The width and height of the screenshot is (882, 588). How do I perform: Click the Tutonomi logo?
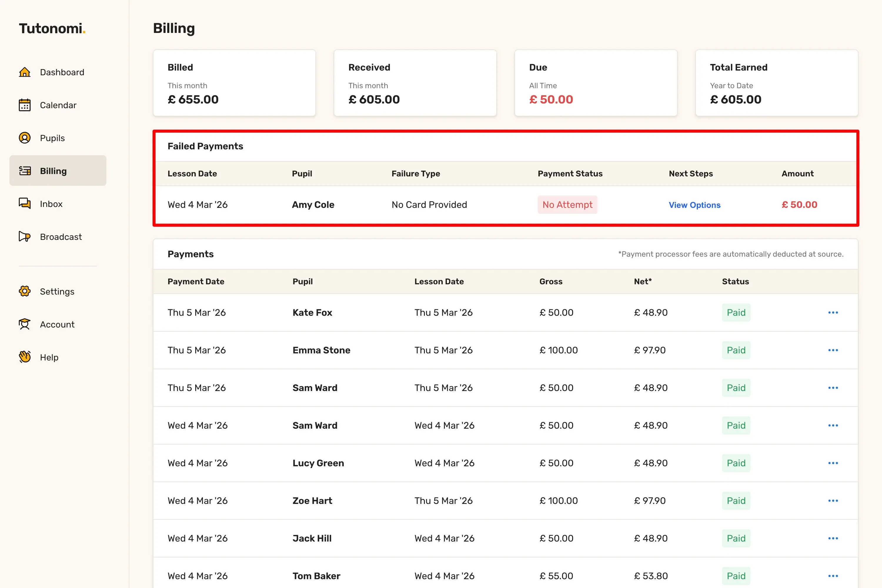(x=52, y=29)
